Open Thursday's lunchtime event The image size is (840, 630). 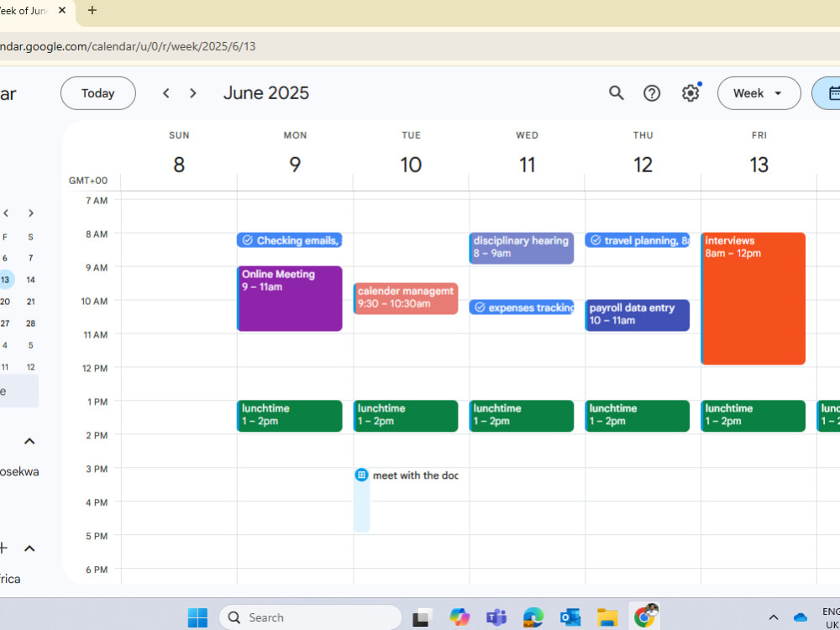tap(637, 416)
